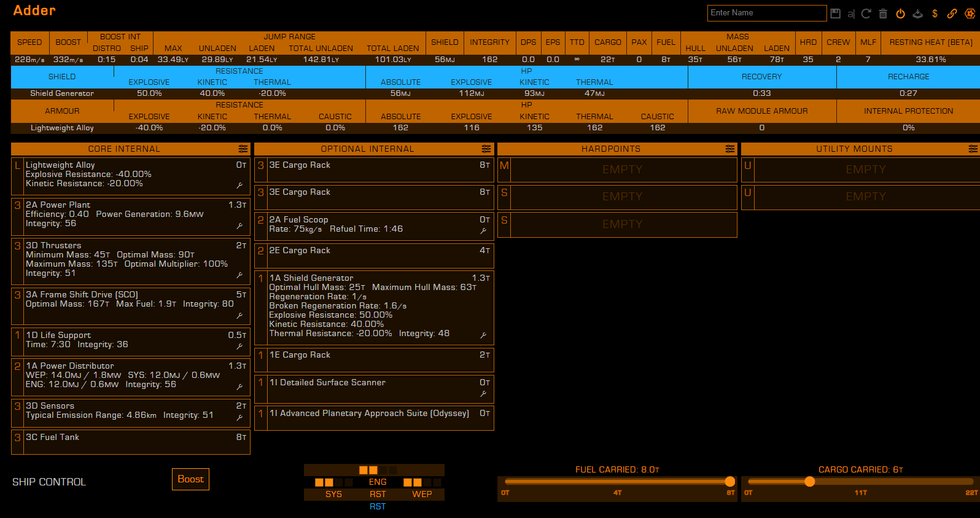The height and width of the screenshot is (518, 980).
Task: Click the power icon in the top toolbar
Action: pyautogui.click(x=900, y=14)
